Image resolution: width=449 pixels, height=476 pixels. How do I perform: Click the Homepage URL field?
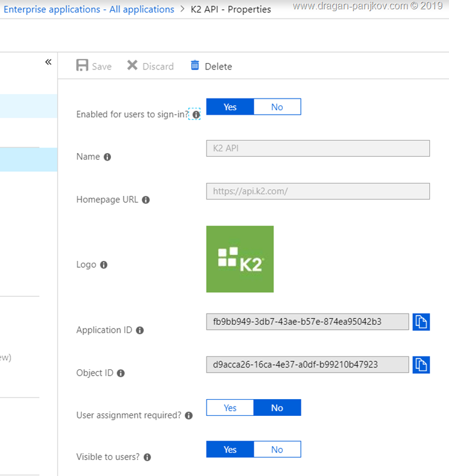pyautogui.click(x=318, y=192)
